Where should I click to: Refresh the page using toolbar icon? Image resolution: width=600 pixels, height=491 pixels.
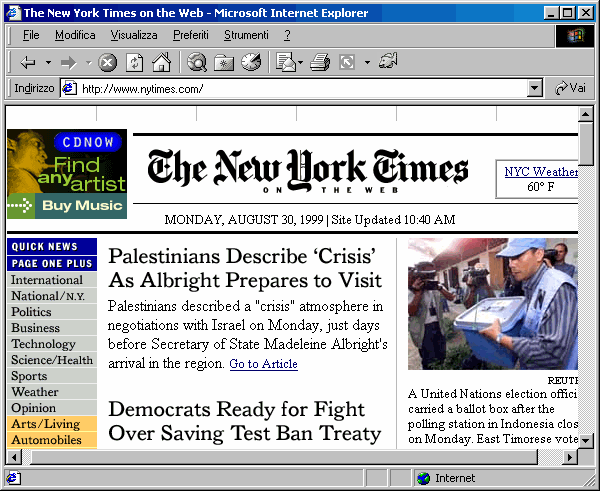point(134,62)
